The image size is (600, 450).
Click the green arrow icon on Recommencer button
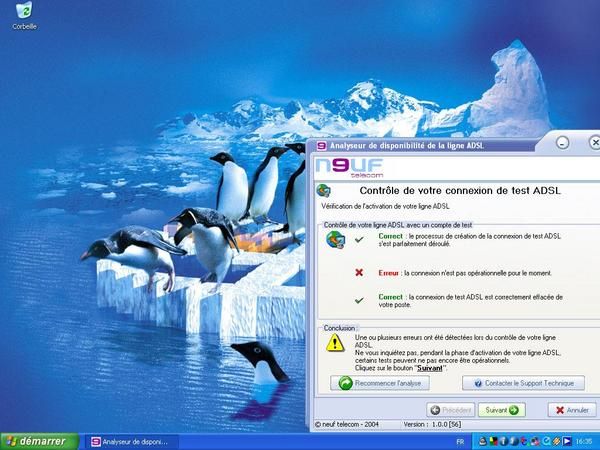coord(346,383)
